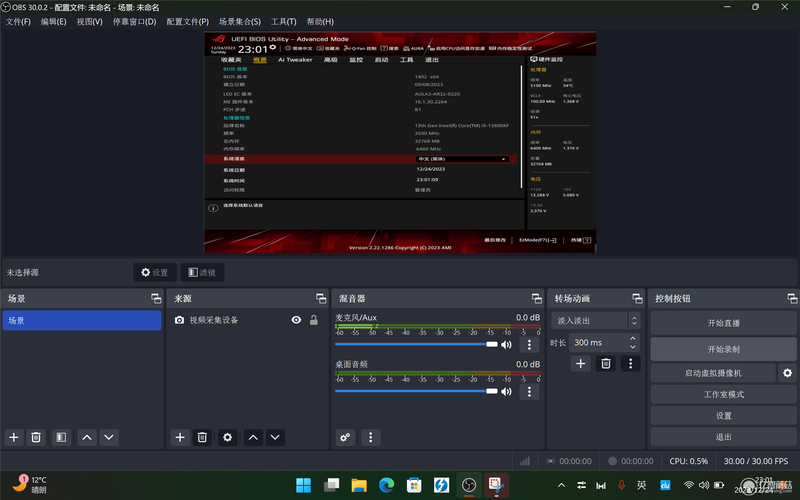This screenshot has height=500, width=800.
Task: Open 麦克风/Aux three-dot options
Action: (529, 345)
